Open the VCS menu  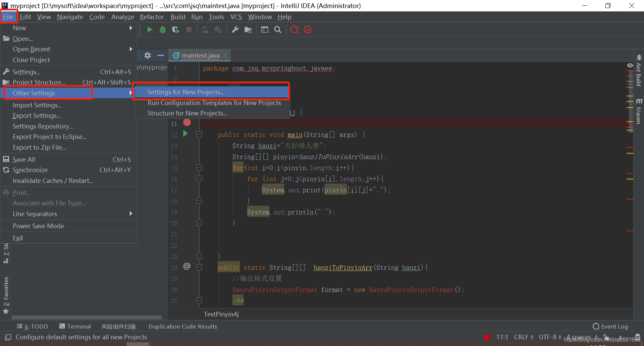point(236,17)
